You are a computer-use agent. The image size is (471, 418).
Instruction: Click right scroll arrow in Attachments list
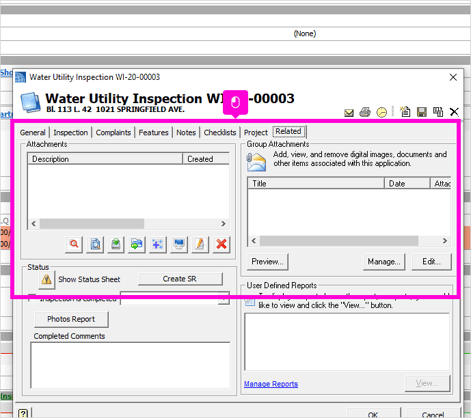tap(223, 224)
